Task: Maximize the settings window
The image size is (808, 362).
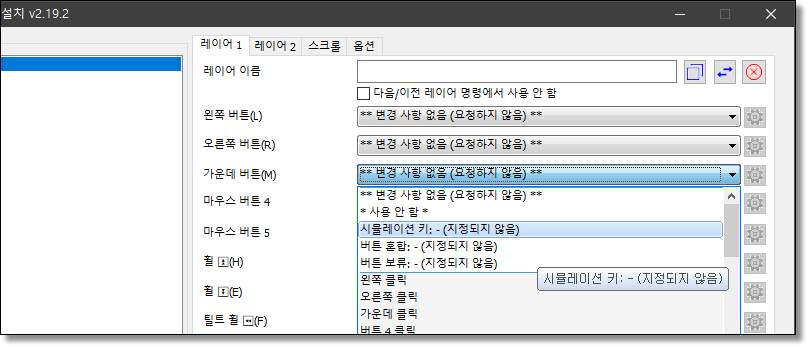Action: tap(725, 14)
